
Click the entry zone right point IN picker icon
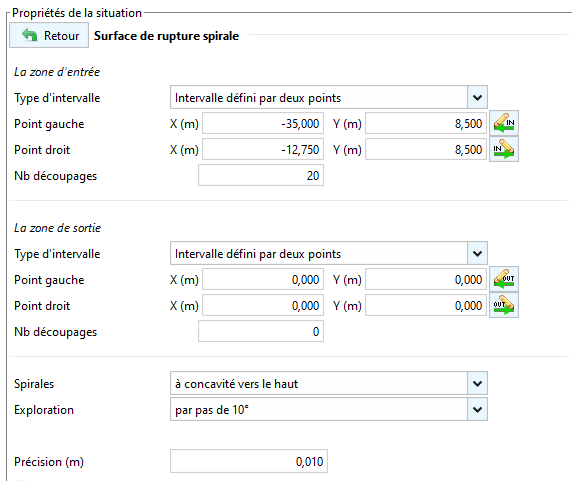click(x=504, y=149)
